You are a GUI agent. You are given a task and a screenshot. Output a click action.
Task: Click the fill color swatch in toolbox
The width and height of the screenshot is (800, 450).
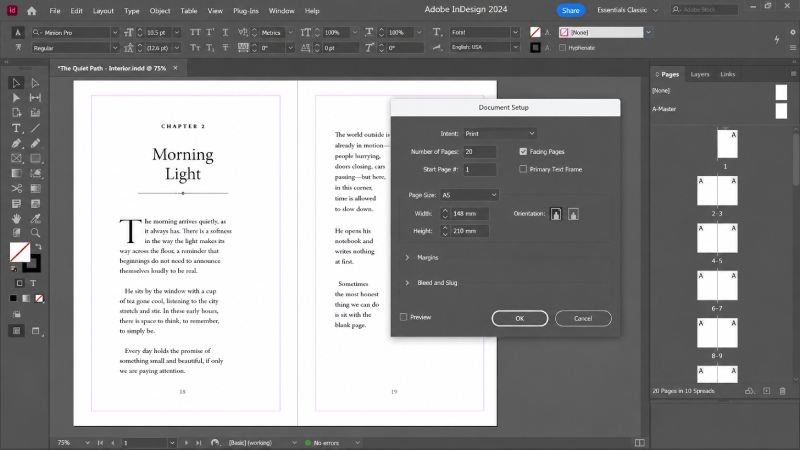(20, 252)
